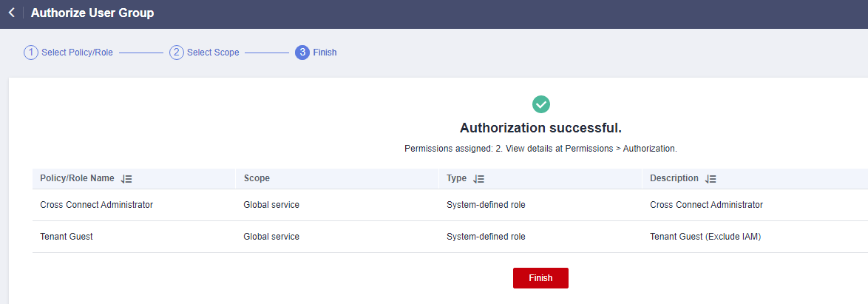
Task: Click the Description column sort icon
Action: coord(711,179)
